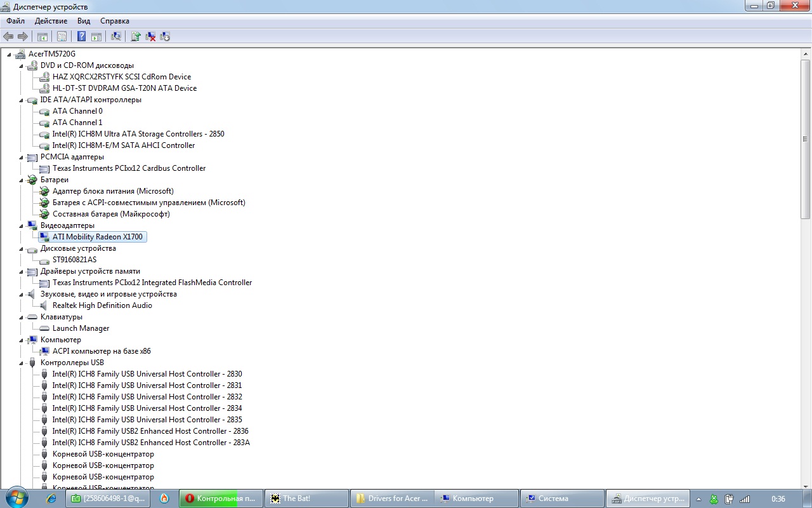Toggle the console tree pane toolbar icon
Image resolution: width=812 pixels, height=508 pixels.
pyautogui.click(x=43, y=36)
